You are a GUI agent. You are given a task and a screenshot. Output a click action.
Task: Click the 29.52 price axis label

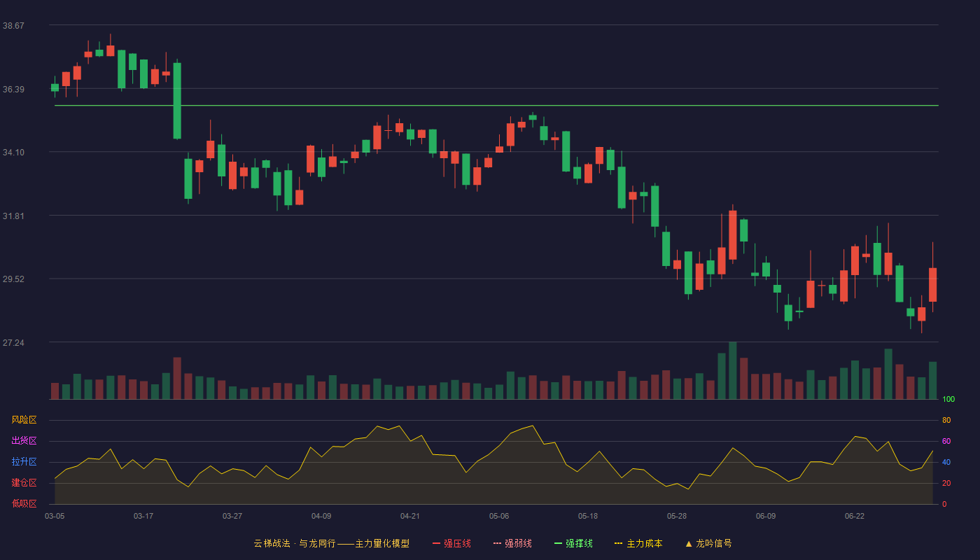click(x=13, y=279)
